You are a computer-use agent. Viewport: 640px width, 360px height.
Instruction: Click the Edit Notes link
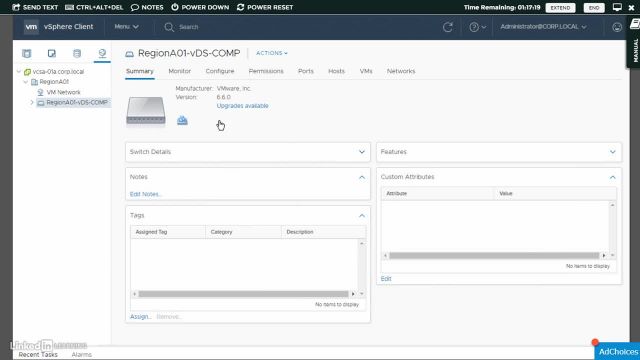coord(145,194)
